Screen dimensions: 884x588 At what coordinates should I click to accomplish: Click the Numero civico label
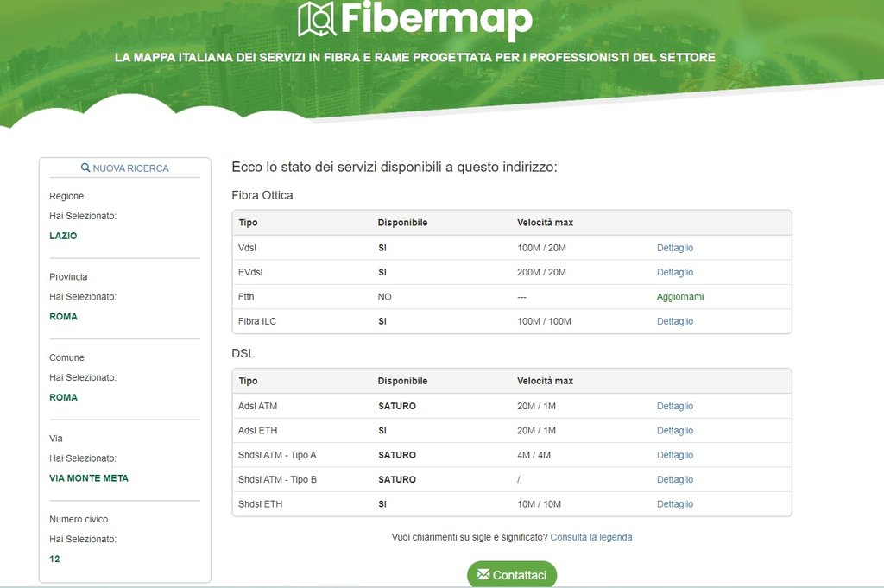point(79,519)
